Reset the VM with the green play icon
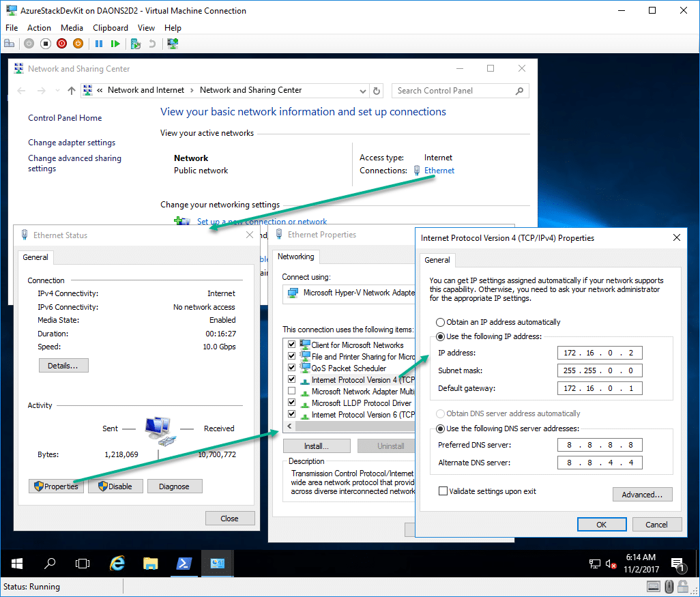The height and width of the screenshot is (597, 700). click(x=115, y=44)
